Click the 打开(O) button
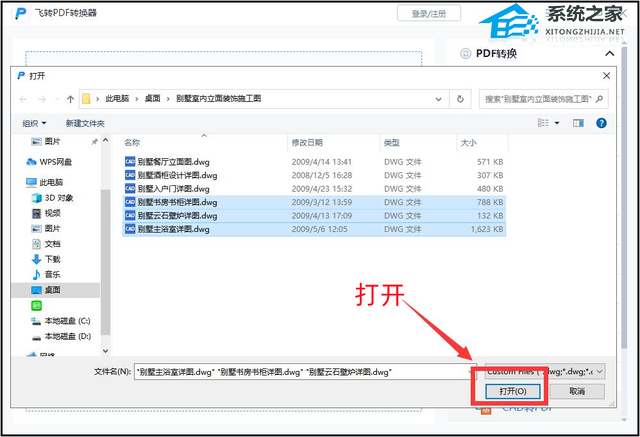 click(513, 391)
